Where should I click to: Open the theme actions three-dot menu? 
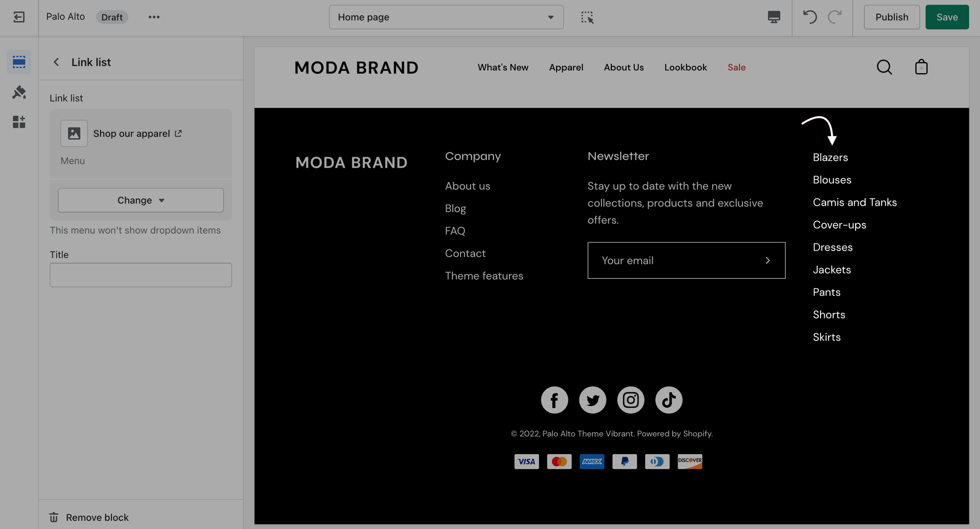[x=154, y=17]
